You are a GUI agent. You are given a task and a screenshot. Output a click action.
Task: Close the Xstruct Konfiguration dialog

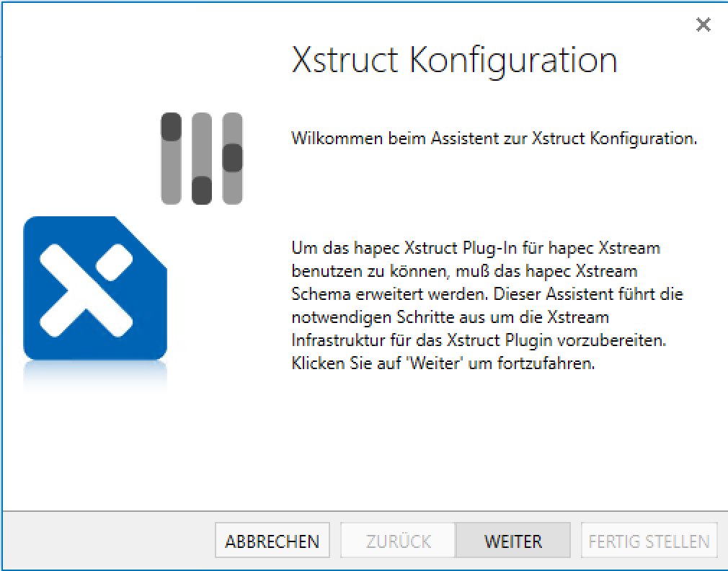(703, 25)
